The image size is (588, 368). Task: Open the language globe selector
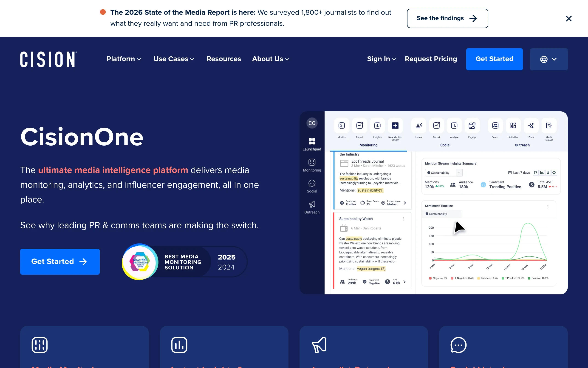pos(549,59)
